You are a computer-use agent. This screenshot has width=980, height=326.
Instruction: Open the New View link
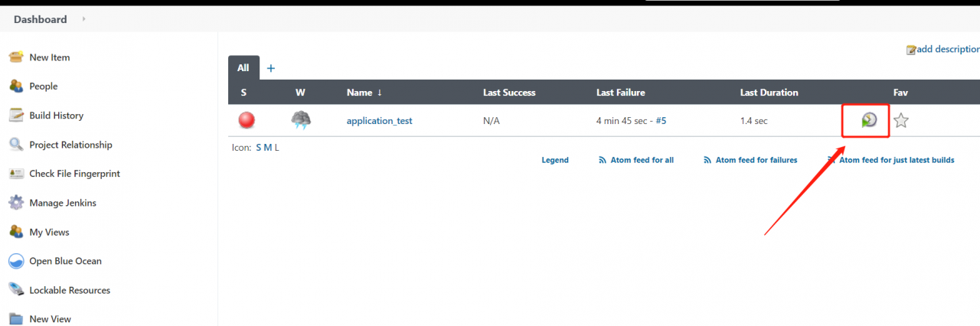click(51, 318)
